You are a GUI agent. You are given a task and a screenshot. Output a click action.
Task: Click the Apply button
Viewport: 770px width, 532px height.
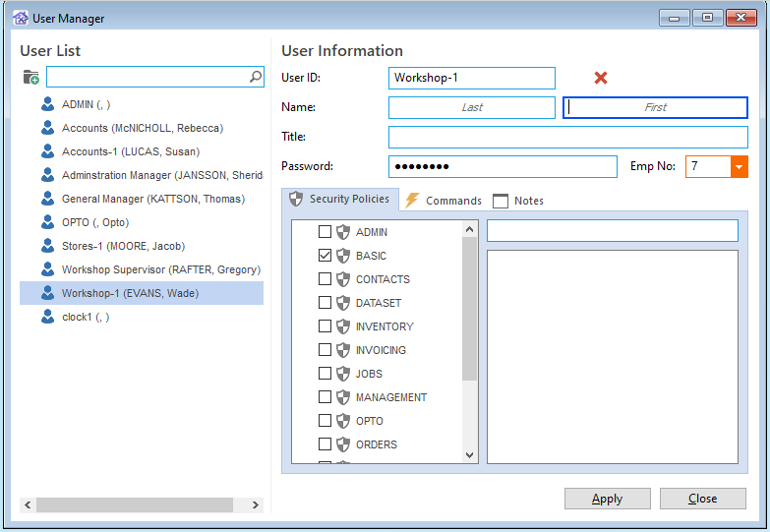[608, 499]
